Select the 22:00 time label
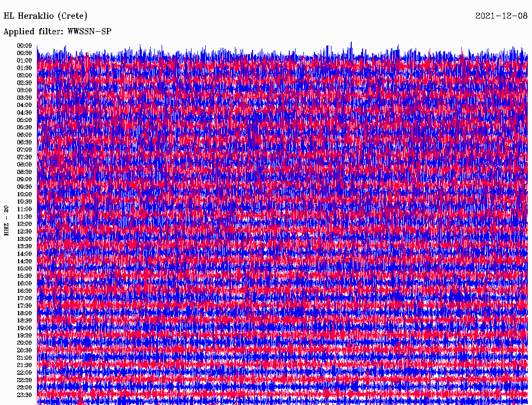Image resolution: width=532 pixels, height=405 pixels. tap(24, 372)
